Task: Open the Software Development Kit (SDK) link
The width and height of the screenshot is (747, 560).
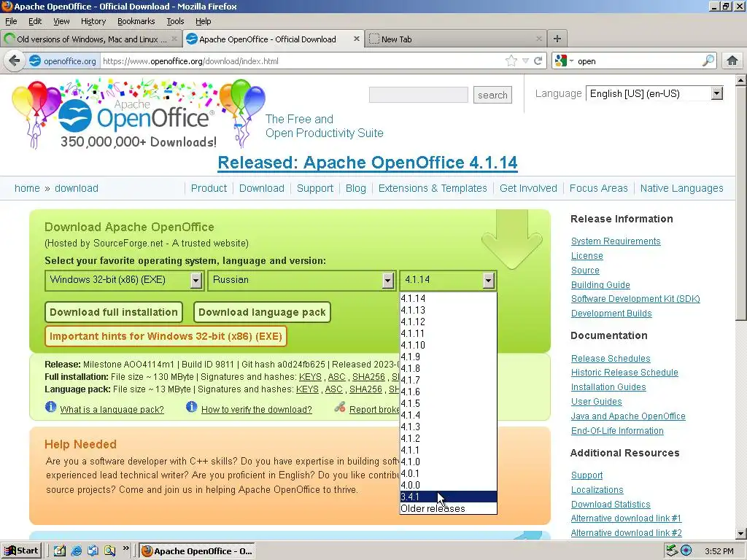Action: (x=635, y=299)
